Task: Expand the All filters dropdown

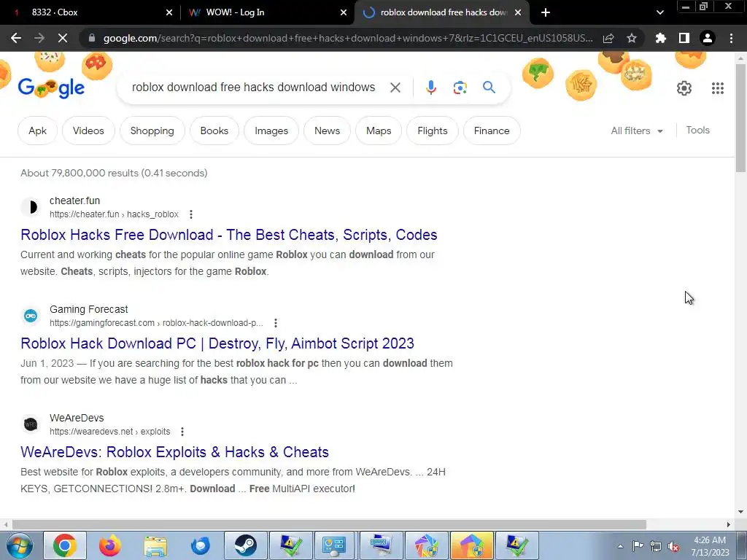Action: point(637,131)
